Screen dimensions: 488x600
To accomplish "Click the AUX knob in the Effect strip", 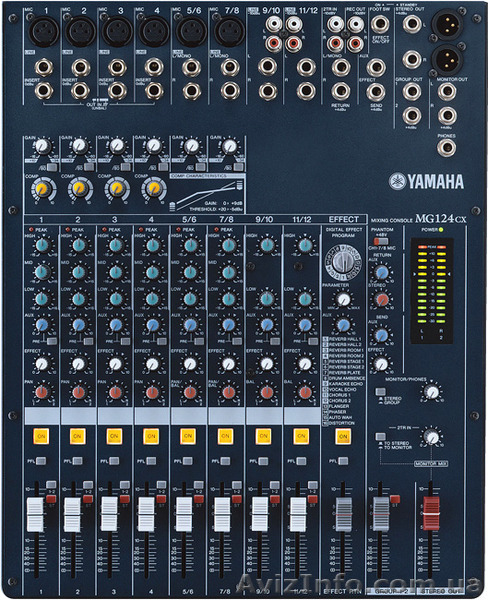I will (343, 326).
